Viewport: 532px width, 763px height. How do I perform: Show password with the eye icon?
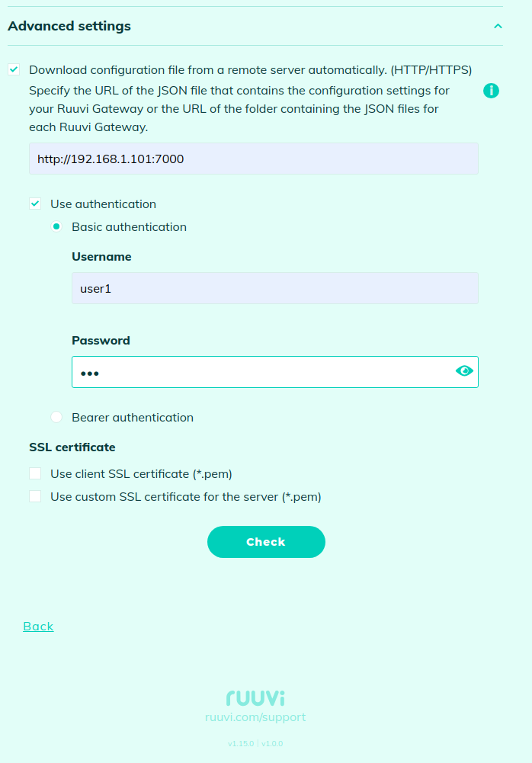(x=464, y=371)
